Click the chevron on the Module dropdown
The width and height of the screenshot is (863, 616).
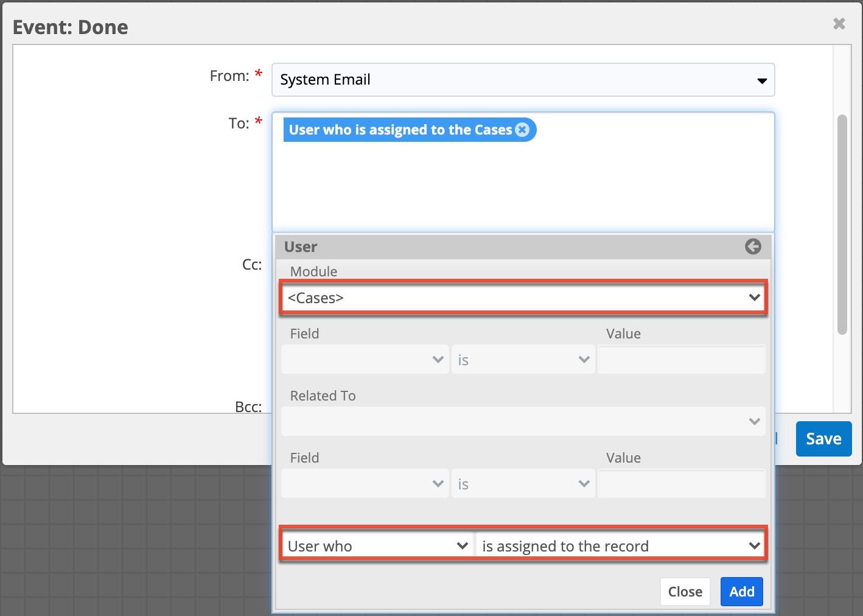(755, 298)
